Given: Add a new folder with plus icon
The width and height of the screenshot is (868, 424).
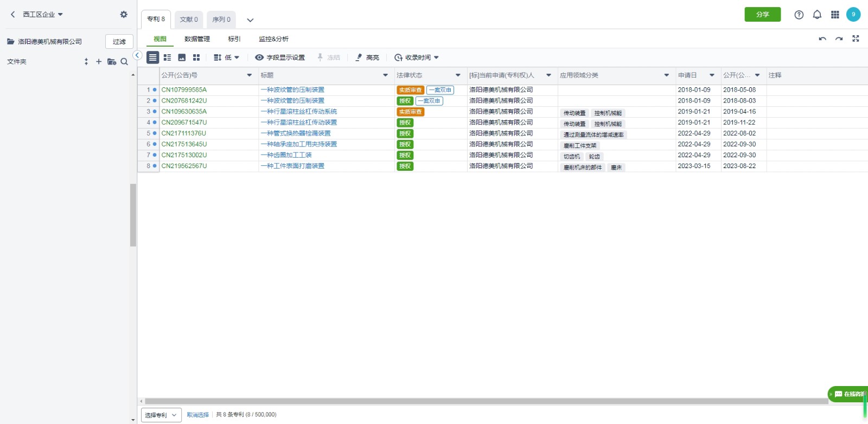Looking at the screenshot, I should [x=99, y=62].
